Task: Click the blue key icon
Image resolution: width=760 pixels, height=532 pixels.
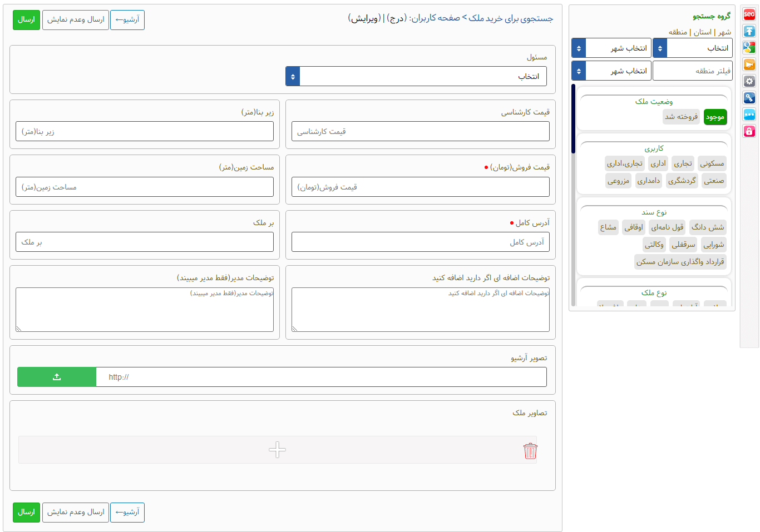Action: (x=749, y=98)
